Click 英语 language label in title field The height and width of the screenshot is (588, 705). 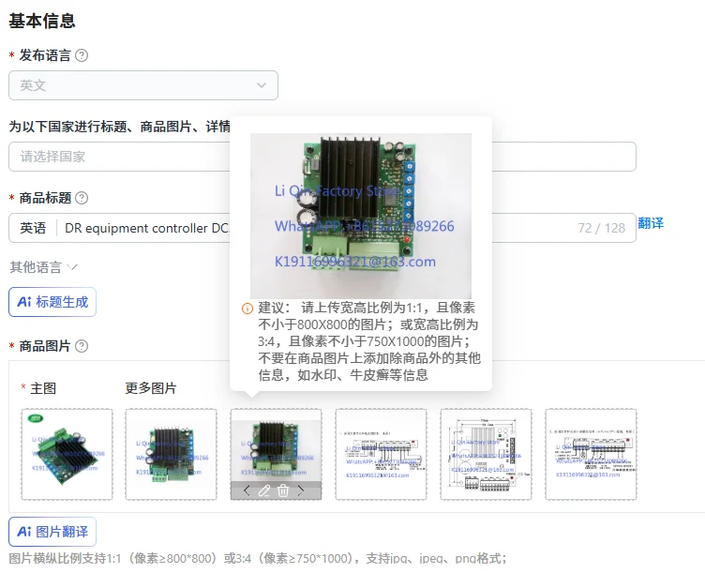click(33, 228)
